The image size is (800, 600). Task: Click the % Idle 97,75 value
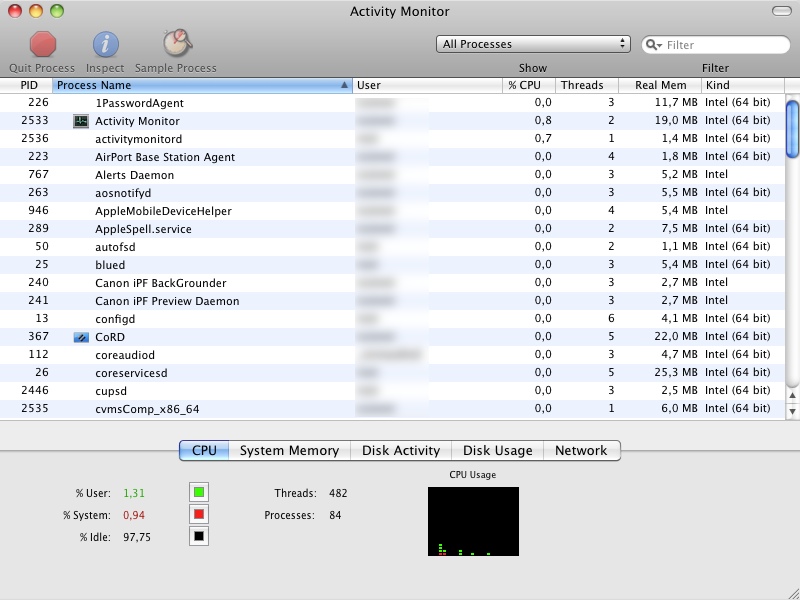tap(137, 537)
